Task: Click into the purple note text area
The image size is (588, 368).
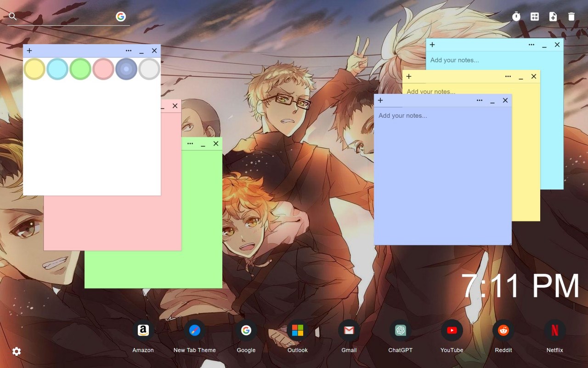Action: pyautogui.click(x=443, y=175)
